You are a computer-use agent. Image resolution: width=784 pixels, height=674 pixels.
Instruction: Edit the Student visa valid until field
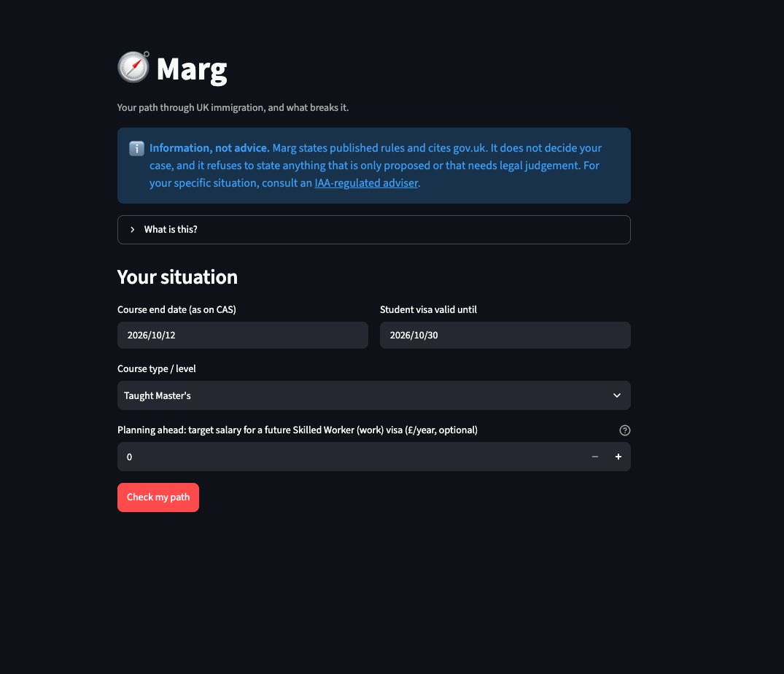505,335
